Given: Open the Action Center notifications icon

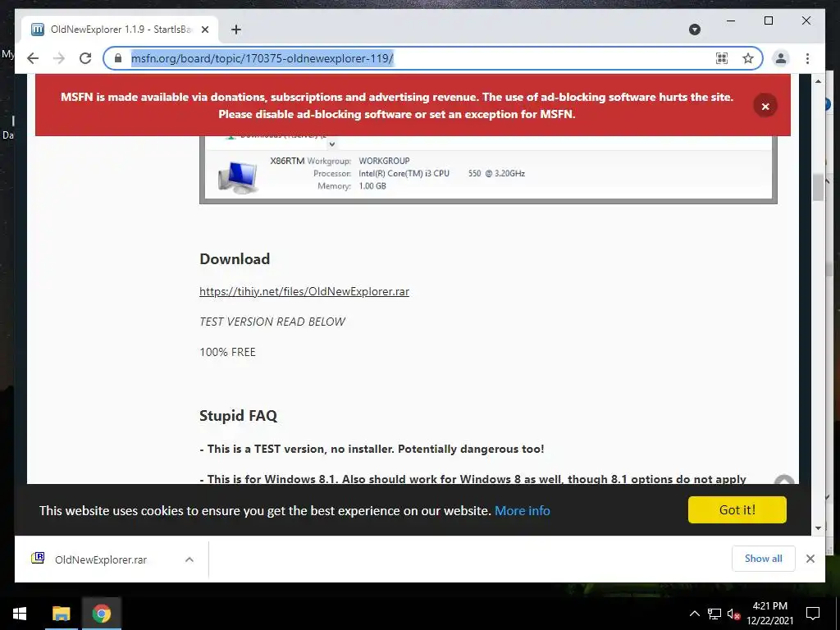Looking at the screenshot, I should click(x=813, y=614).
